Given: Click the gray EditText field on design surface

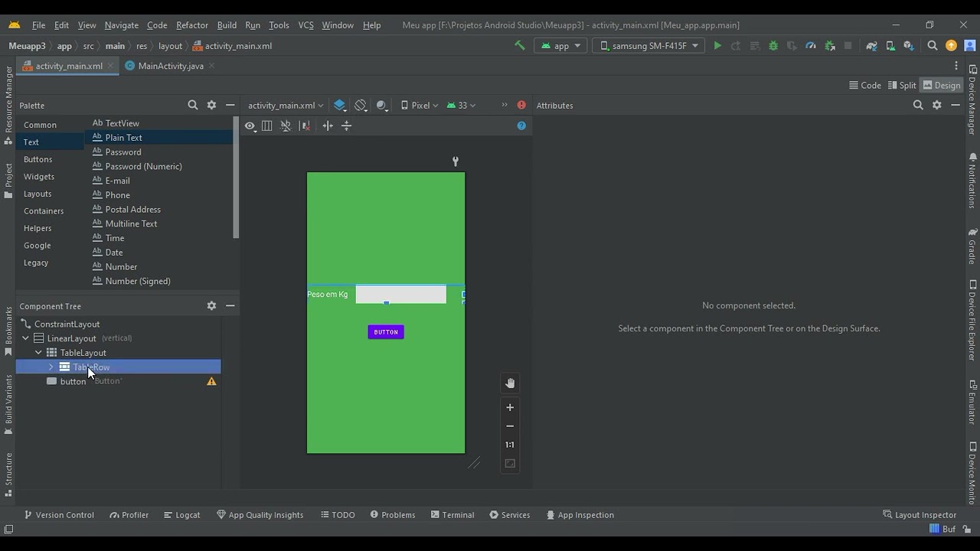Looking at the screenshot, I should 401,294.
